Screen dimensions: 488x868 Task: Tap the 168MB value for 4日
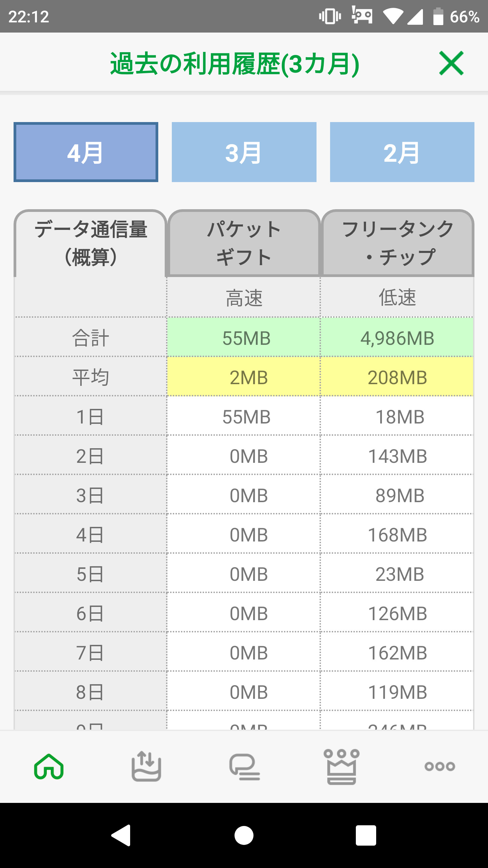pyautogui.click(x=397, y=535)
